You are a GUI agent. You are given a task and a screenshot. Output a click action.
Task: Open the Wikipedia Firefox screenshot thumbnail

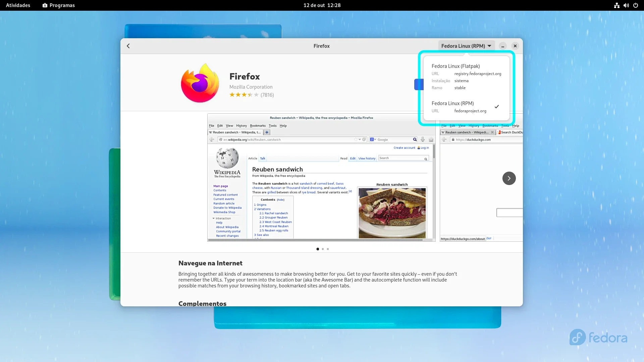pyautogui.click(x=321, y=178)
